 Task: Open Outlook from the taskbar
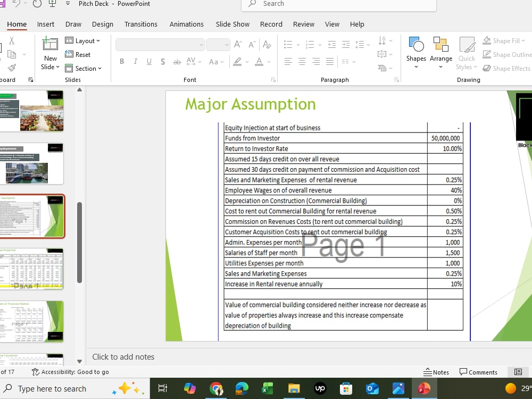[372, 388]
